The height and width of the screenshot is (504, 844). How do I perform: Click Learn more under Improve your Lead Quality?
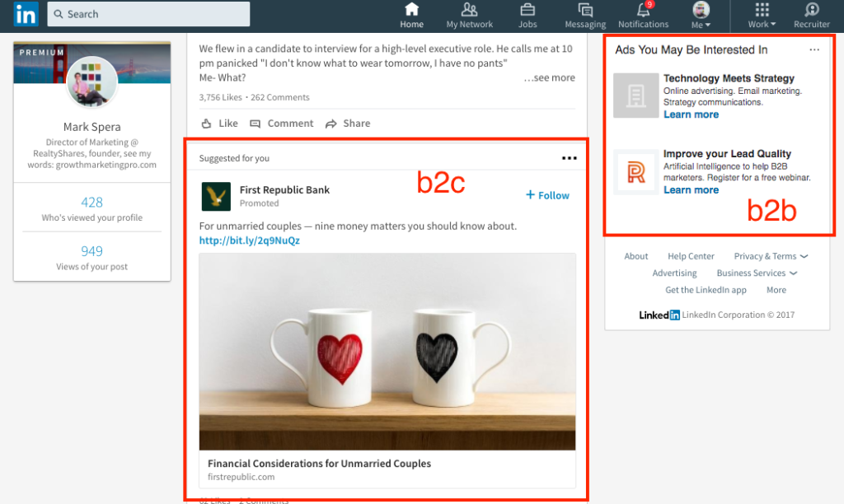pos(691,190)
